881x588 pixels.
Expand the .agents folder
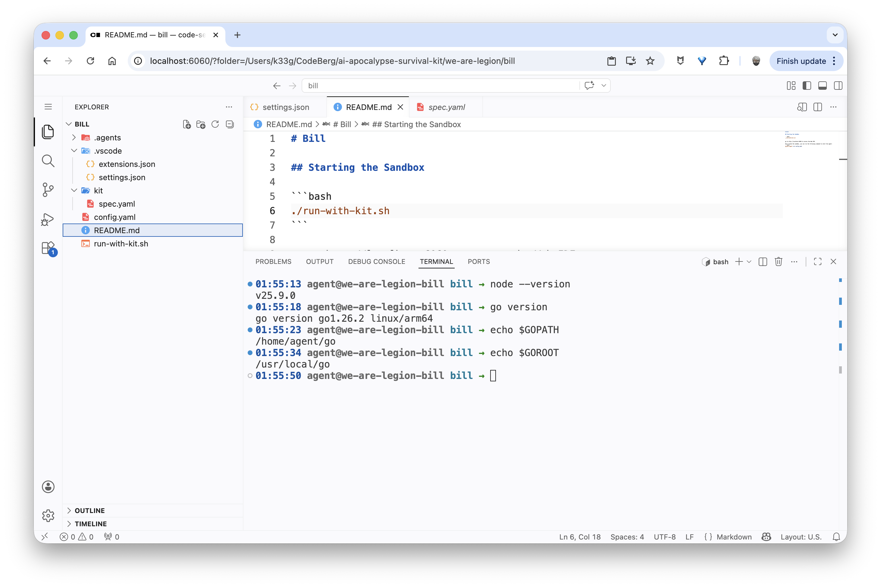pyautogui.click(x=74, y=138)
